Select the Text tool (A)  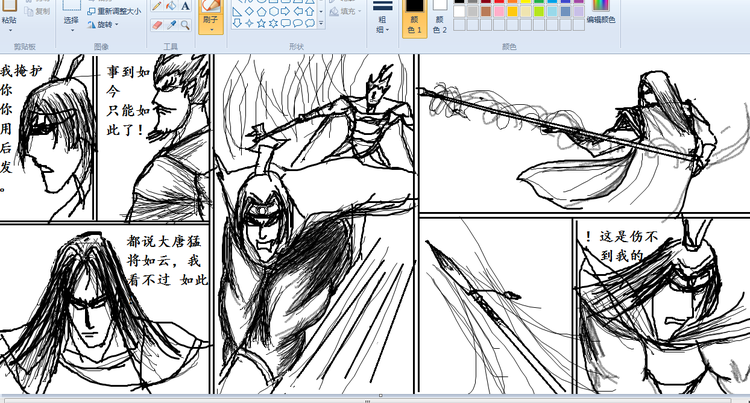(185, 6)
